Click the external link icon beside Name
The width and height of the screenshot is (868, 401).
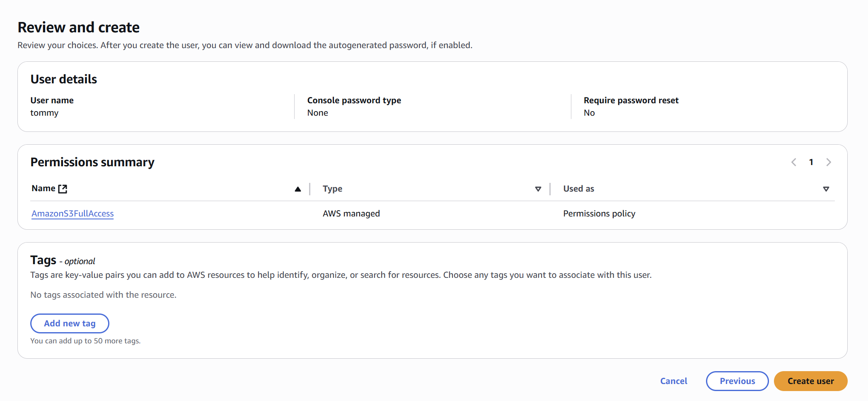(x=63, y=189)
